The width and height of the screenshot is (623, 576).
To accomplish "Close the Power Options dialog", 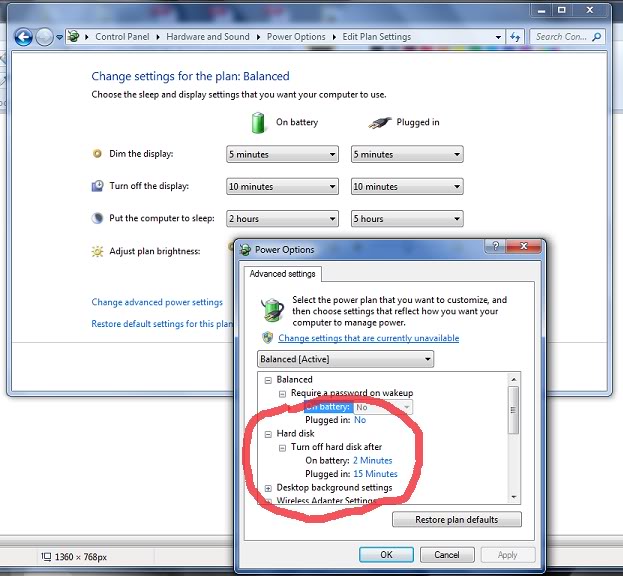I will tap(523, 246).
